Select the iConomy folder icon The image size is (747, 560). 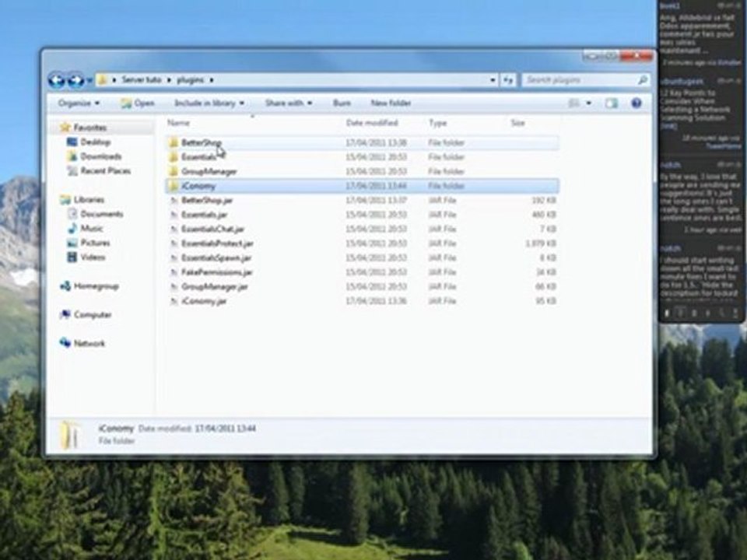pos(174,186)
